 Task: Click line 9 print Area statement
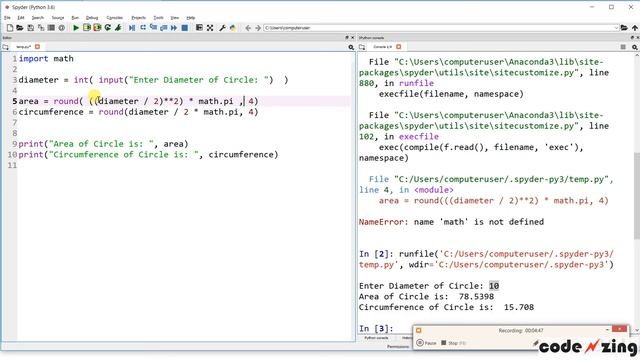103,144
